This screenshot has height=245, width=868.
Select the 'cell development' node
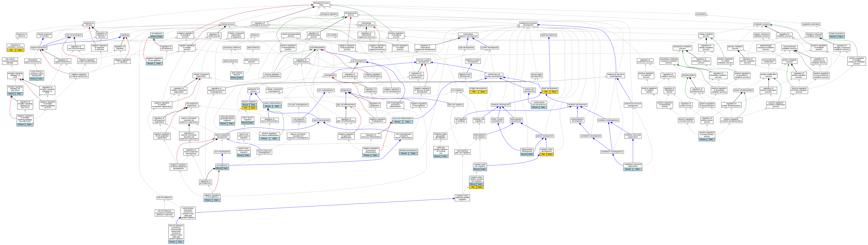pos(359,61)
